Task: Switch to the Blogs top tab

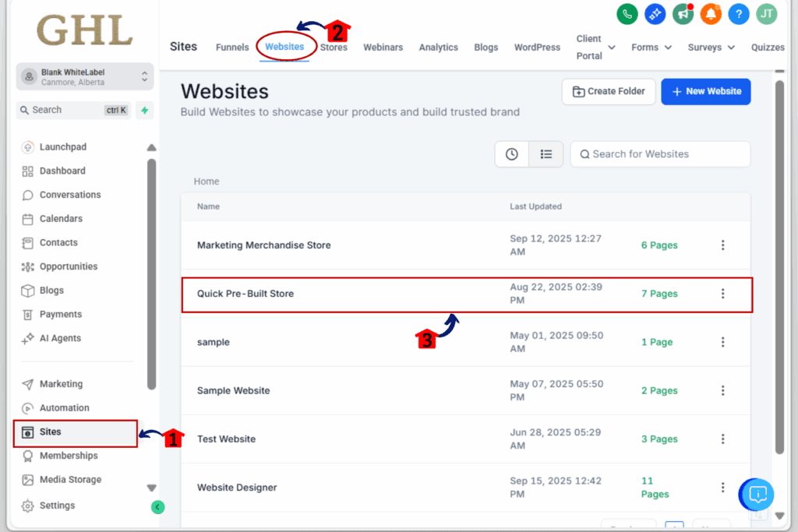Action: (x=486, y=48)
